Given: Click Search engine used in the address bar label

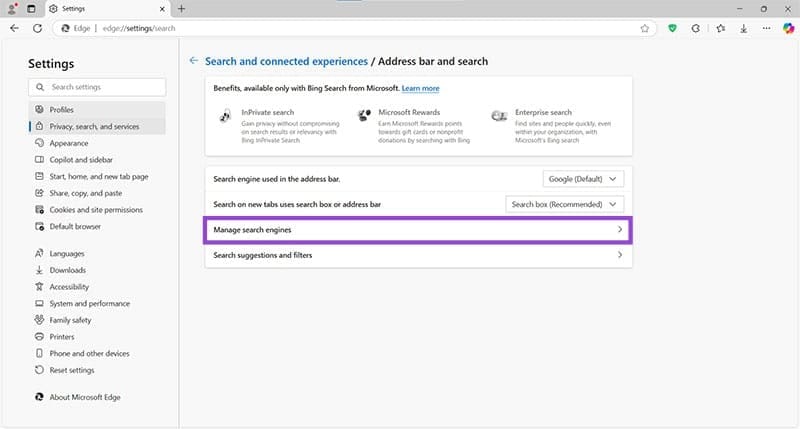Looking at the screenshot, I should pos(277,179).
